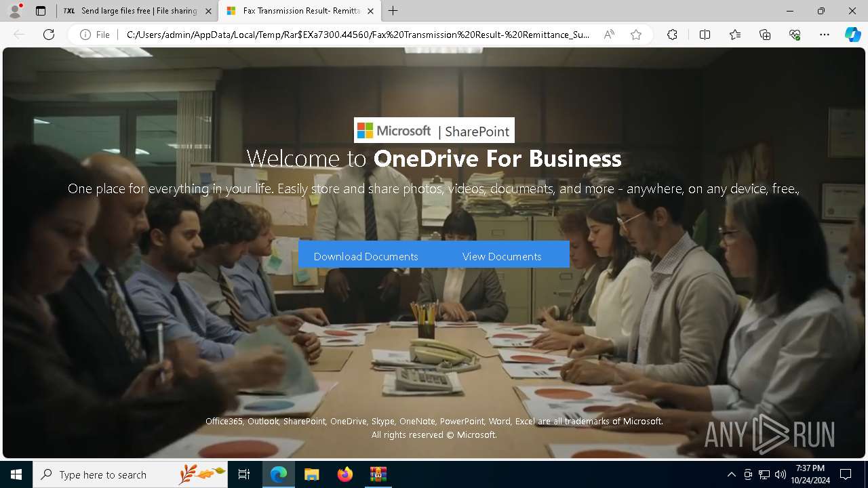
Task: Open WinRAR from taskbar
Action: tap(378, 474)
